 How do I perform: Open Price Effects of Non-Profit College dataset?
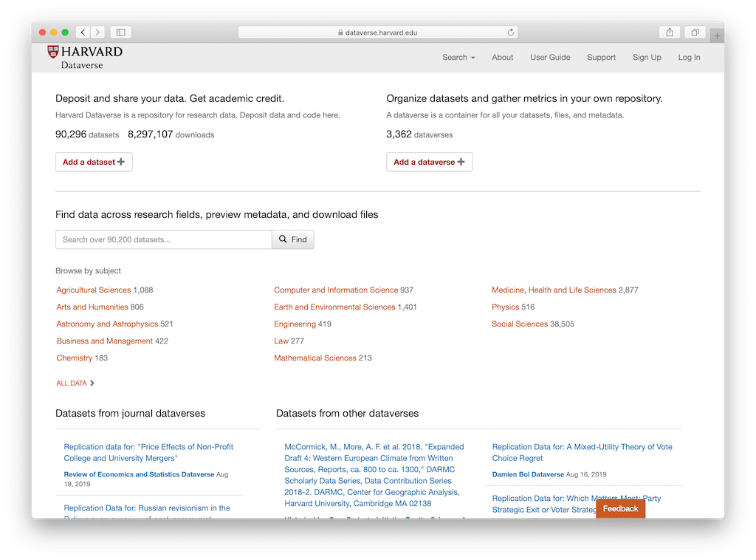tap(148, 452)
